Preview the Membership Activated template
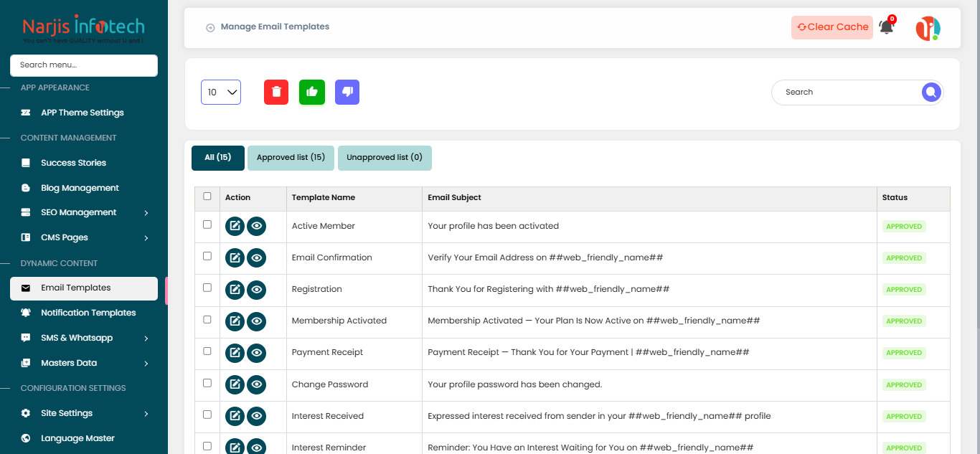The image size is (980, 454). (257, 321)
